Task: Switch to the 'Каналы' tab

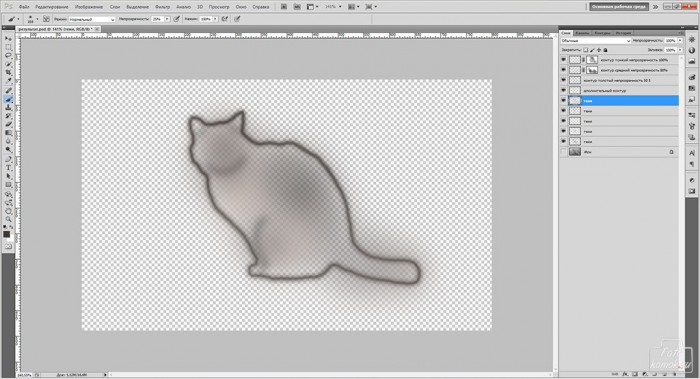Action: [x=582, y=33]
